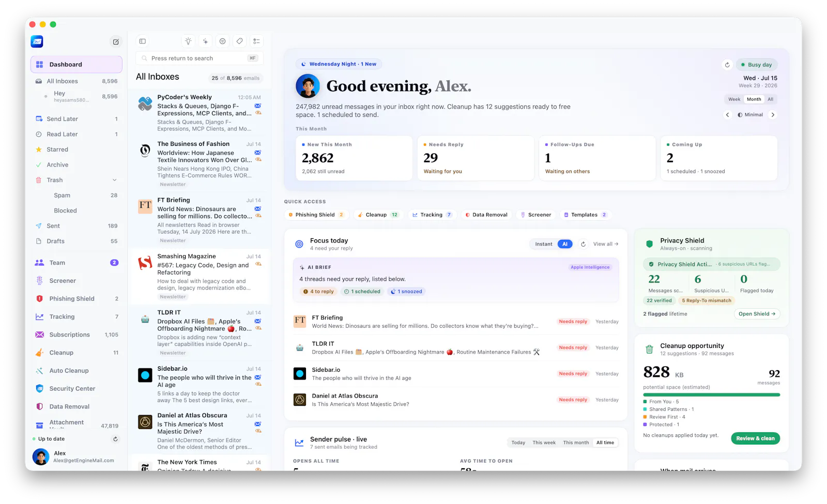Toggle the Busy day status pill

[757, 65]
